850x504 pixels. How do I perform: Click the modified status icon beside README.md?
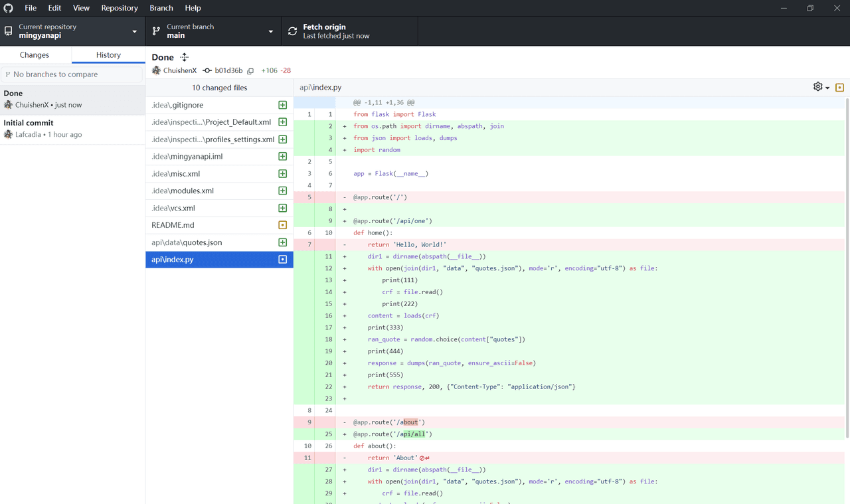pos(282,225)
